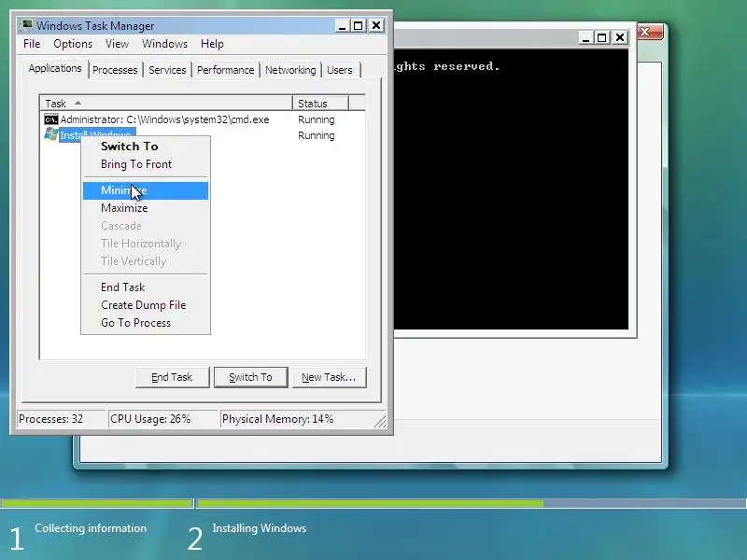Choose Go To Process in context menu
The height and width of the screenshot is (560, 747).
coord(146,323)
